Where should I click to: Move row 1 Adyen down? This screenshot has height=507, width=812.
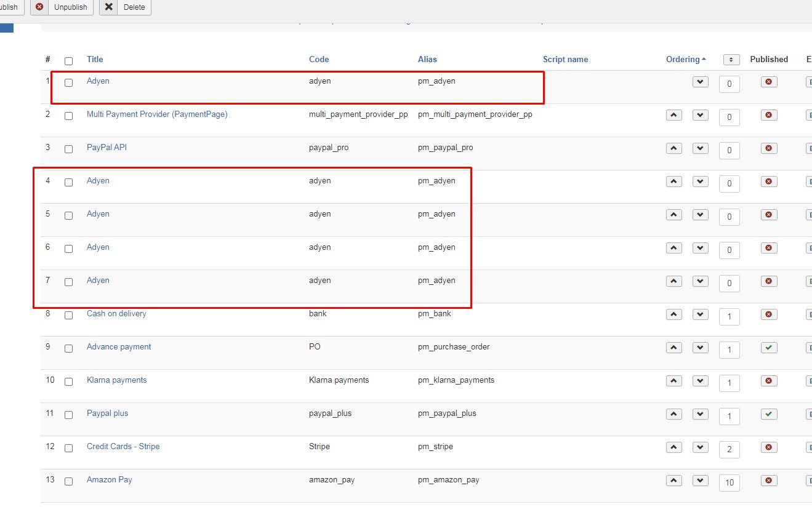pyautogui.click(x=701, y=82)
